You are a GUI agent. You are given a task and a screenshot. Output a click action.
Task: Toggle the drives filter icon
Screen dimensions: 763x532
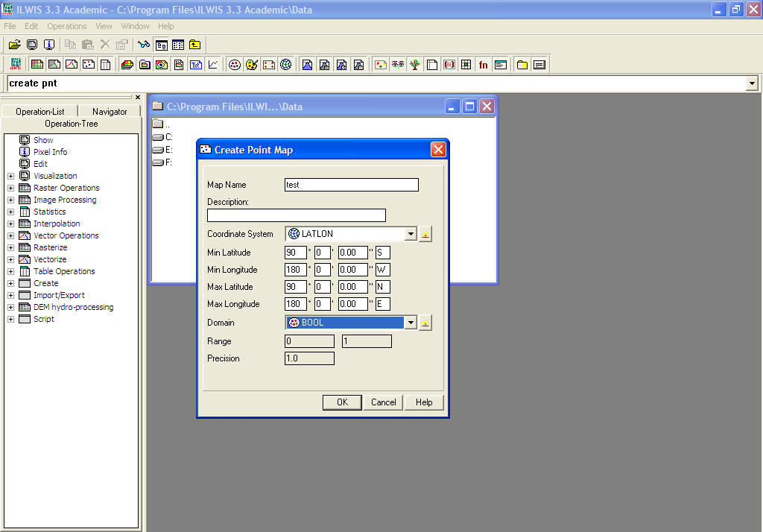pyautogui.click(x=539, y=64)
